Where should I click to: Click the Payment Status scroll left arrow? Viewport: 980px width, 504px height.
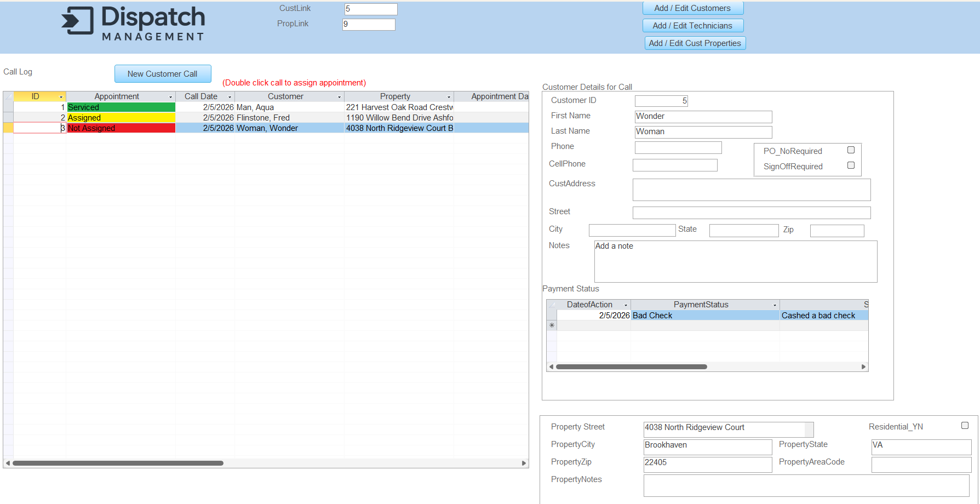(x=551, y=367)
